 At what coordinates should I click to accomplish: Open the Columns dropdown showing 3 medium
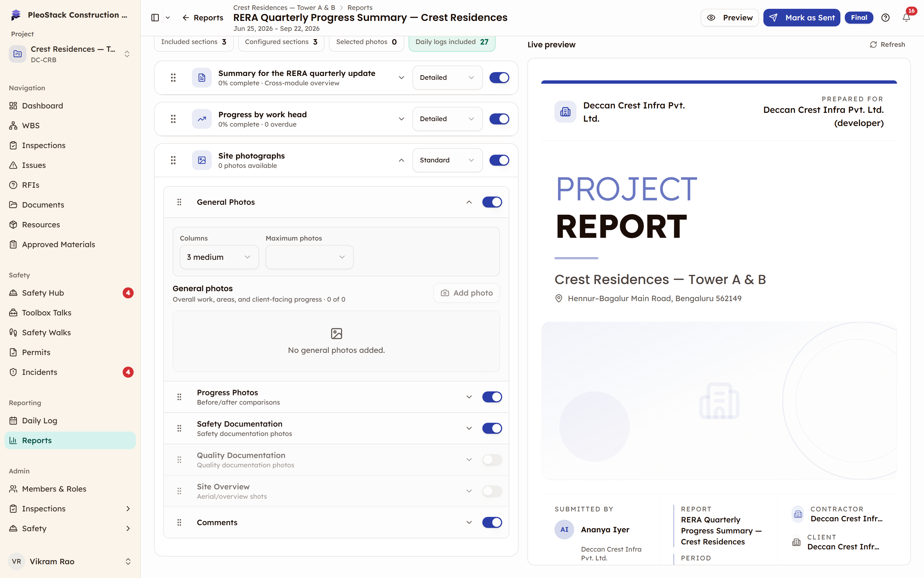click(x=219, y=257)
